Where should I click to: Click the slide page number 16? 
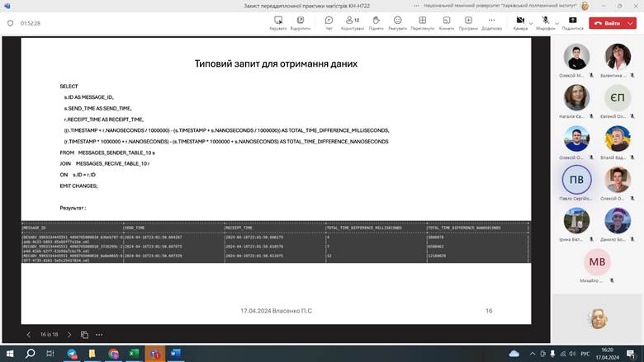pos(489,311)
